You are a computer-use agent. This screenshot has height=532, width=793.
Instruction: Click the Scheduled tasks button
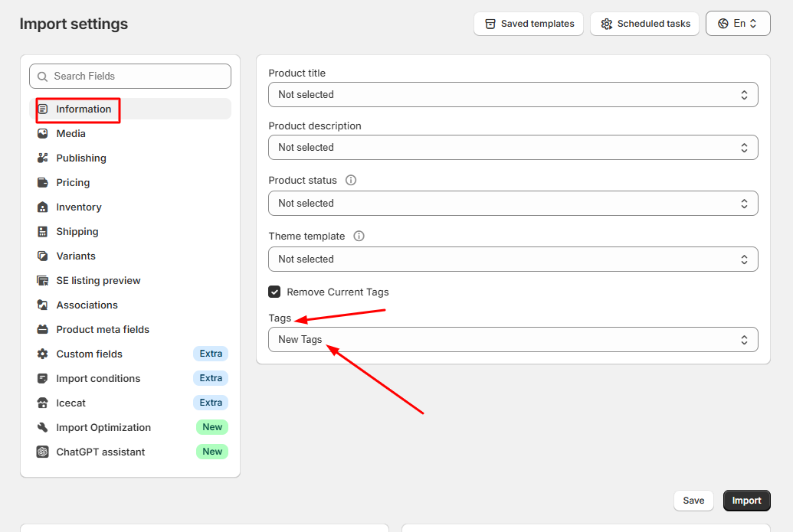[x=645, y=24]
